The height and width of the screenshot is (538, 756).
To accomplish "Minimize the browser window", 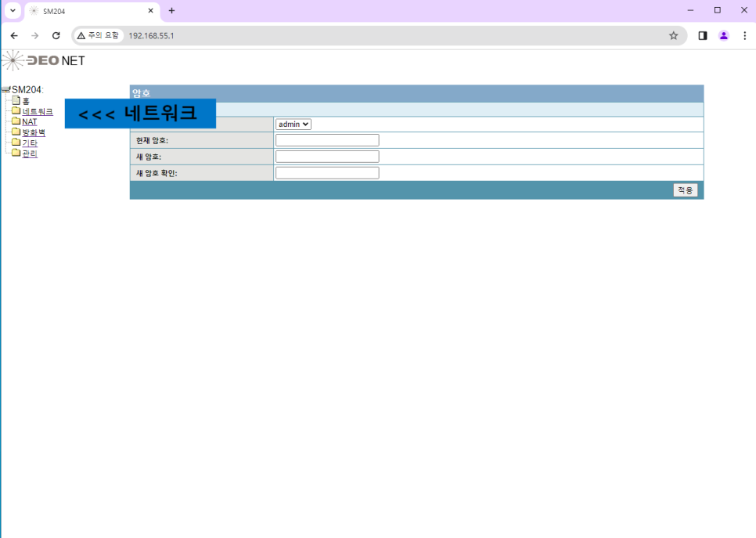I will (690, 10).
